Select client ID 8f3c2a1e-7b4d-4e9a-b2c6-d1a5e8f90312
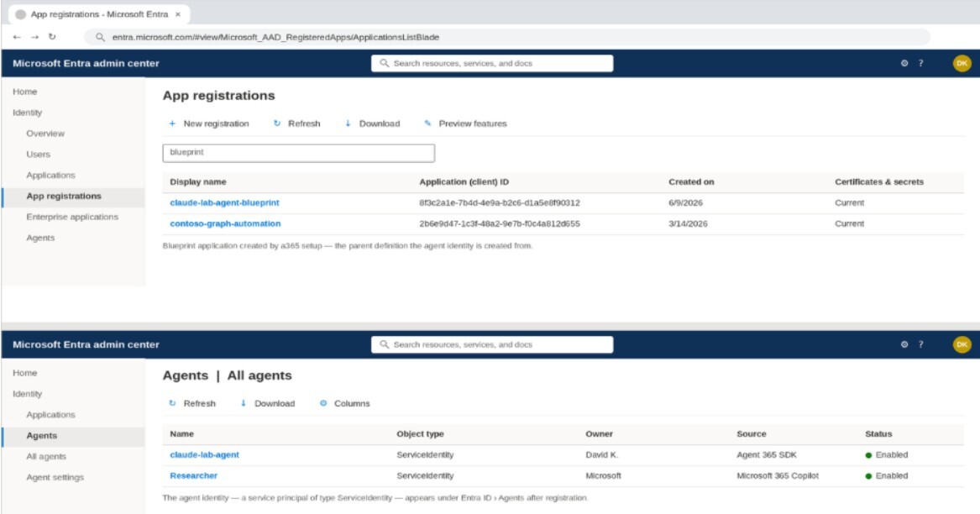 (500, 202)
